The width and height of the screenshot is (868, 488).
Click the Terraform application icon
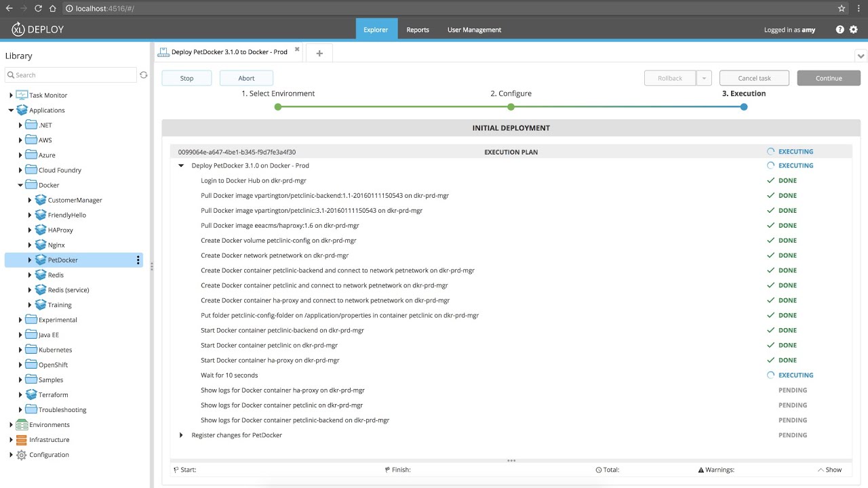pos(31,394)
